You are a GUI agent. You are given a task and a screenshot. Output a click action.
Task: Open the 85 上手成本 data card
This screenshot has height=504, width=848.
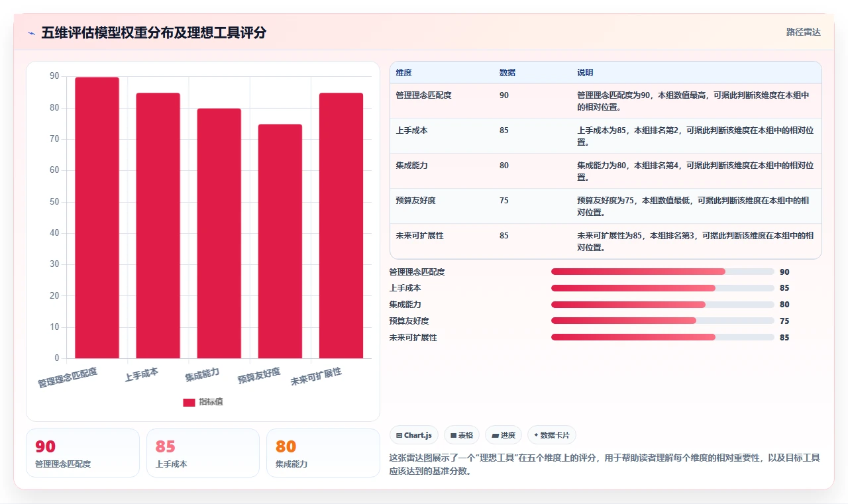tap(203, 453)
